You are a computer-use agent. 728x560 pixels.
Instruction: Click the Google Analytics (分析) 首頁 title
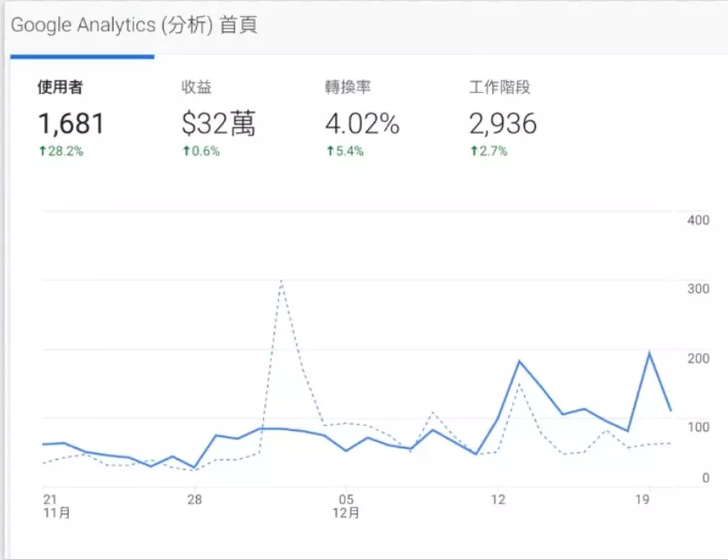(x=134, y=25)
